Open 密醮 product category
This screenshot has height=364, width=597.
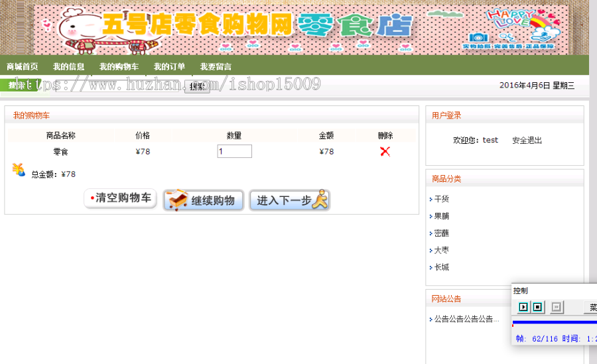pyautogui.click(x=442, y=233)
